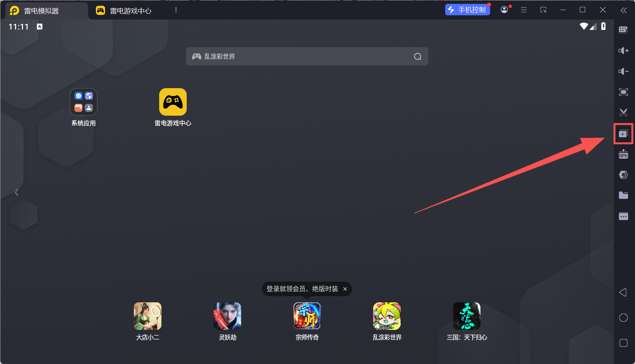Screen dimensions: 635x364
Task: Click the signal strength icon in status bar
Action: pos(593,26)
